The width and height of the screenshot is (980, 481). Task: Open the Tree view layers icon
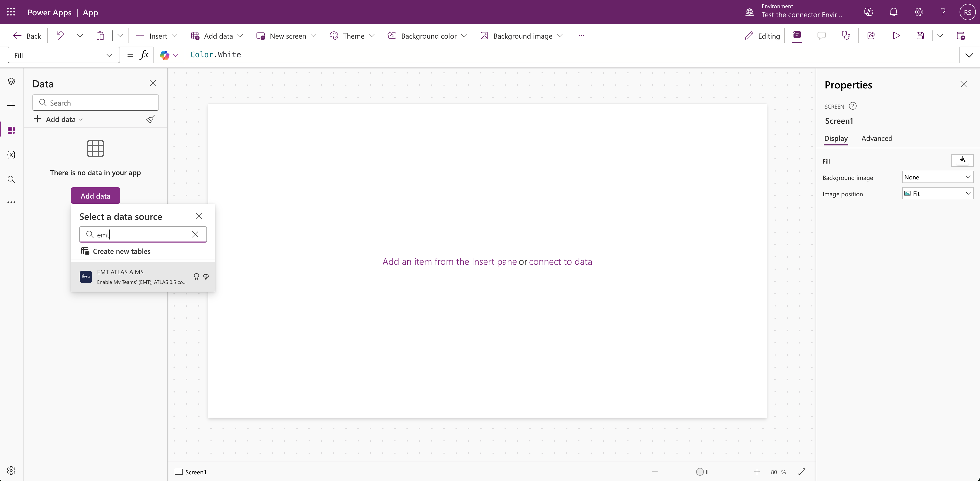click(11, 81)
